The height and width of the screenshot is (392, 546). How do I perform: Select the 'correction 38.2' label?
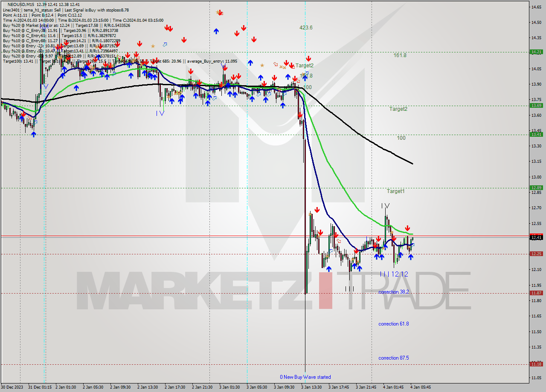point(393,292)
